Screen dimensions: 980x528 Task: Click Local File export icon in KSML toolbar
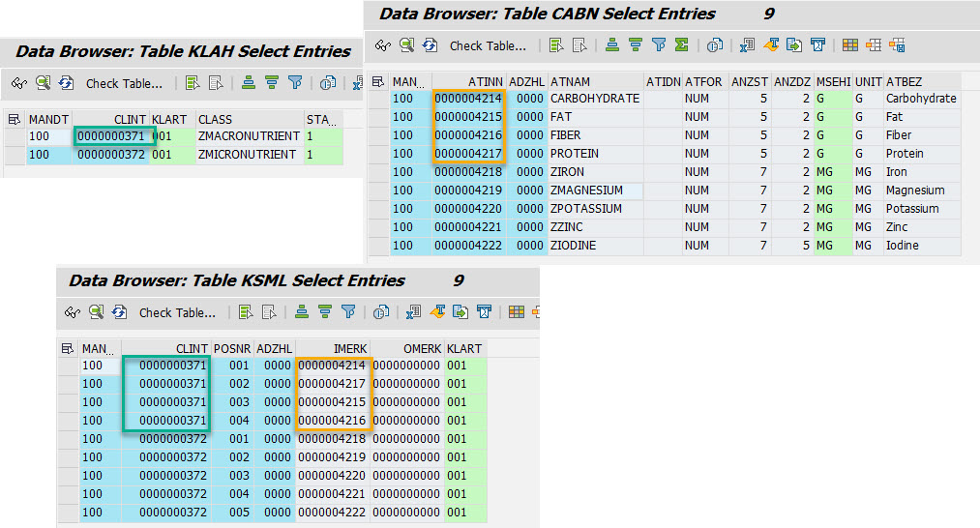pyautogui.click(x=460, y=311)
